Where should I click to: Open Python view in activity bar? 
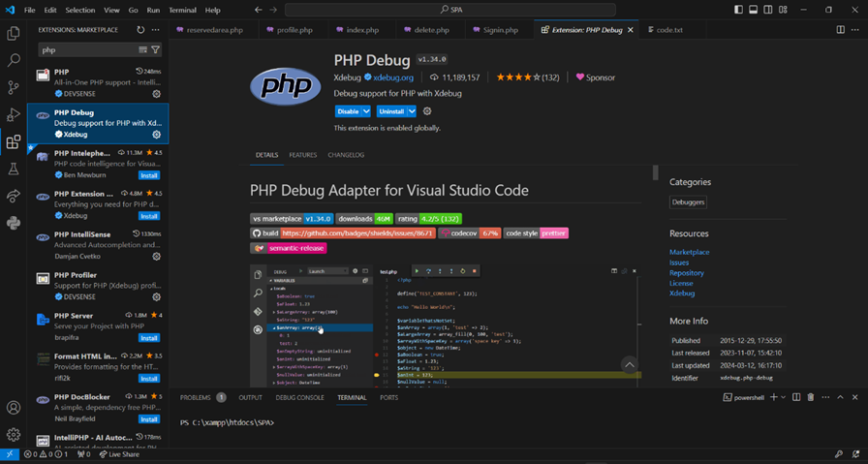[x=14, y=223]
